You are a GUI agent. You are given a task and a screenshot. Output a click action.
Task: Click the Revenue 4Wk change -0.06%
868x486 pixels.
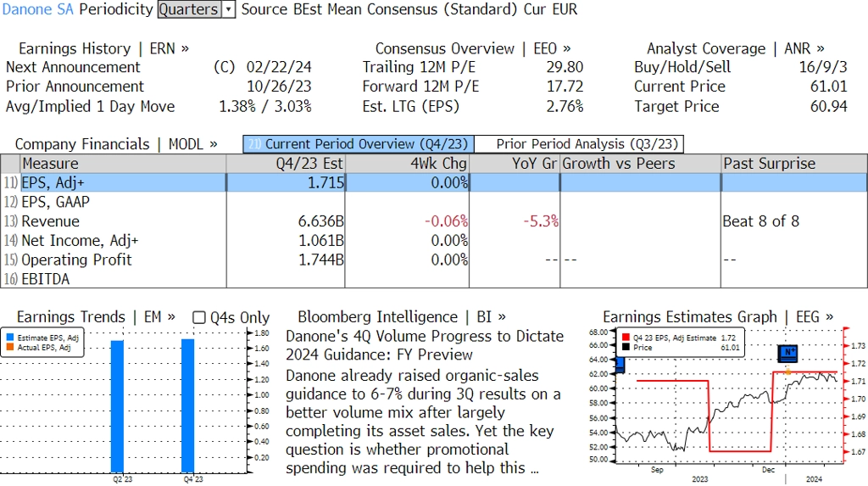pos(446,221)
